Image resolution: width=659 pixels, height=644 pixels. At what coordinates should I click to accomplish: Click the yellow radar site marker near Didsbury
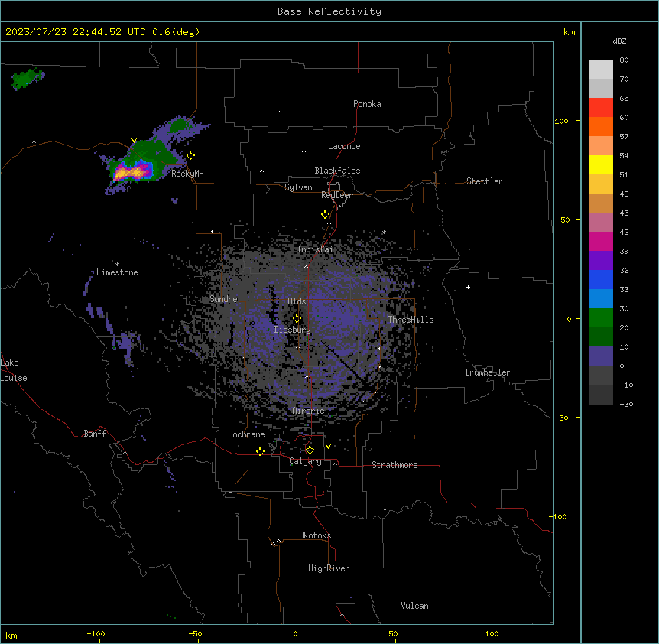[297, 319]
